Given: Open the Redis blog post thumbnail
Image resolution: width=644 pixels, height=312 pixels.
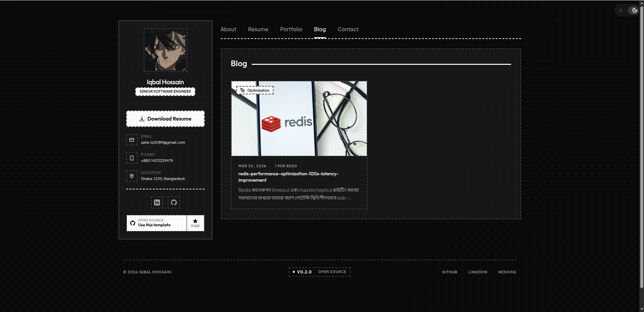Looking at the screenshot, I should click(299, 119).
